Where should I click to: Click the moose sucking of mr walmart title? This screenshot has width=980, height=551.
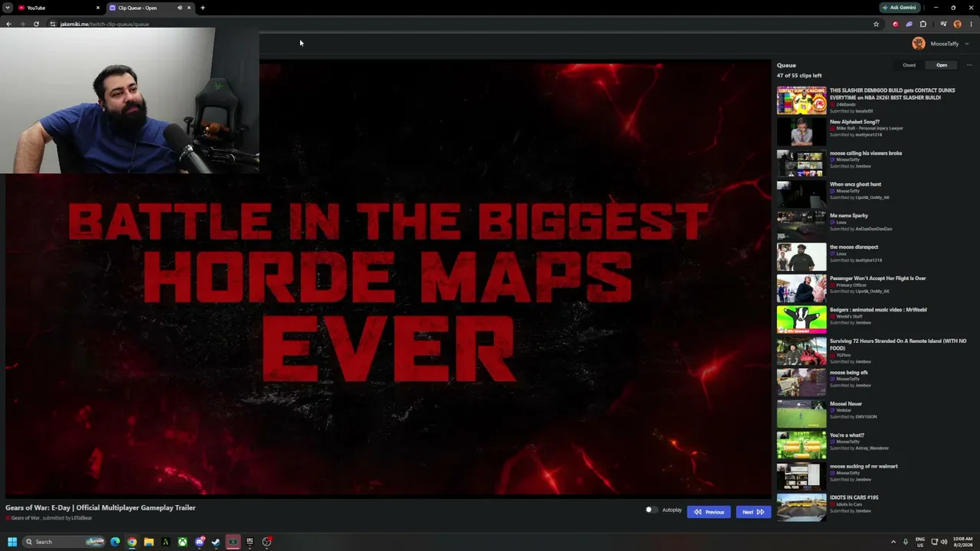pos(864,467)
